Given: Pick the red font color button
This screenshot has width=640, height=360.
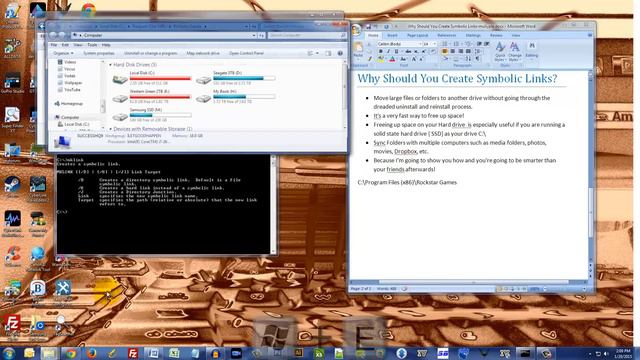Looking at the screenshot, I should 392,58.
